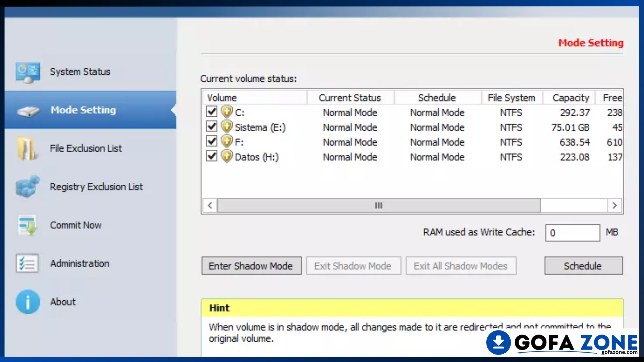The image size is (644, 362).
Task: Toggle the Sistema (E:) volume checkbox
Action: pyautogui.click(x=212, y=126)
